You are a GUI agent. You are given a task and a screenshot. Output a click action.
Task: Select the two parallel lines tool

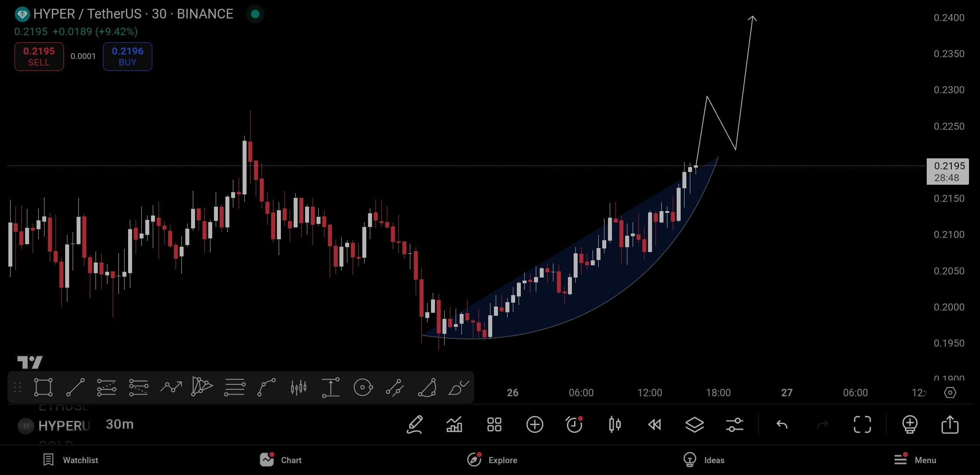pyautogui.click(x=394, y=387)
